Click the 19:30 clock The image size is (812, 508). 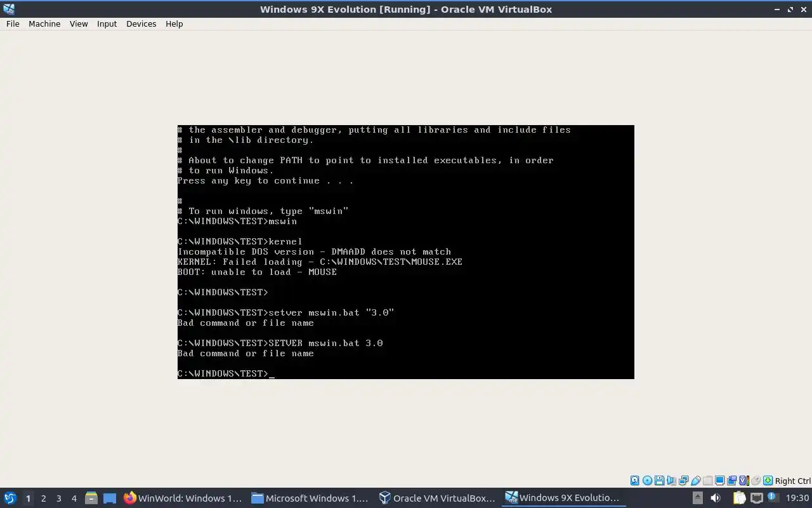pyautogui.click(x=797, y=498)
